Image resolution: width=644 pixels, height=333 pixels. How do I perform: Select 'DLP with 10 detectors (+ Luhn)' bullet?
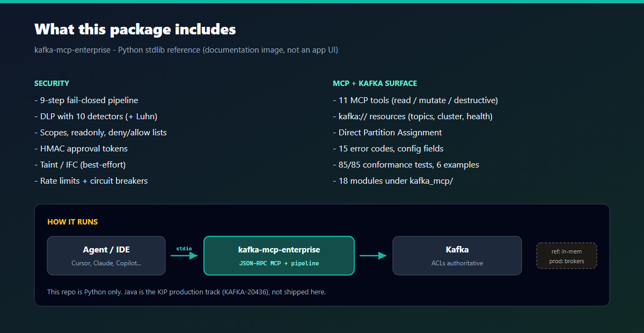pos(96,117)
